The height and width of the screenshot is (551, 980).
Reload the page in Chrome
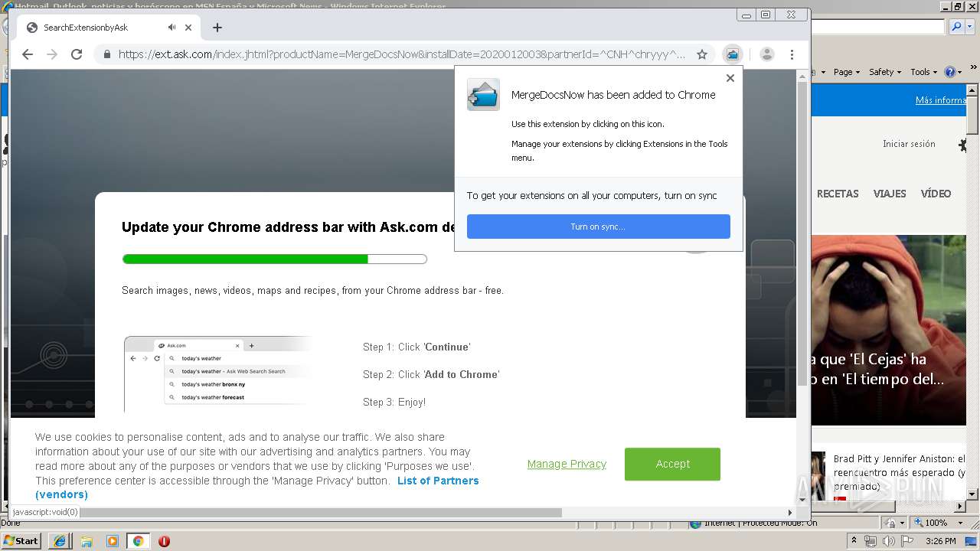(x=77, y=54)
